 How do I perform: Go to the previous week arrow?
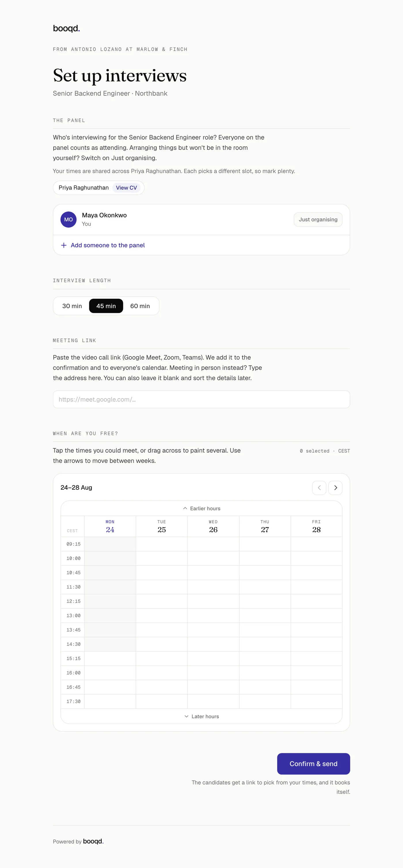(x=319, y=488)
